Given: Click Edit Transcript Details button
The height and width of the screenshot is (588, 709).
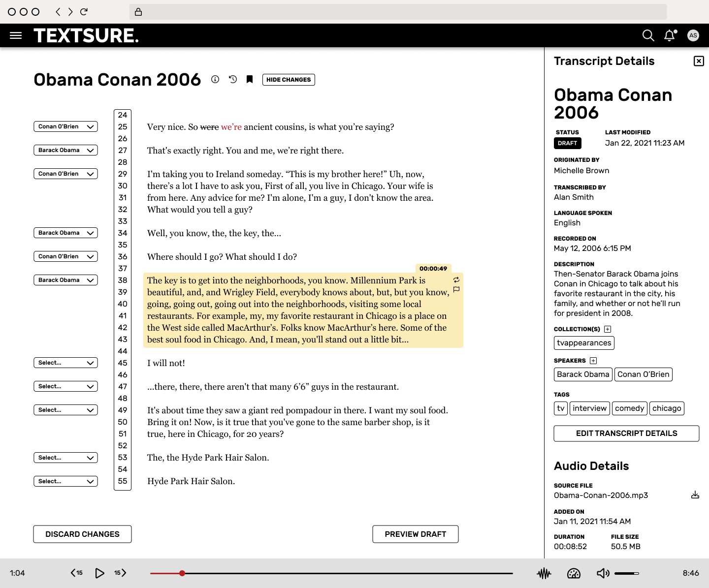Looking at the screenshot, I should (626, 433).
